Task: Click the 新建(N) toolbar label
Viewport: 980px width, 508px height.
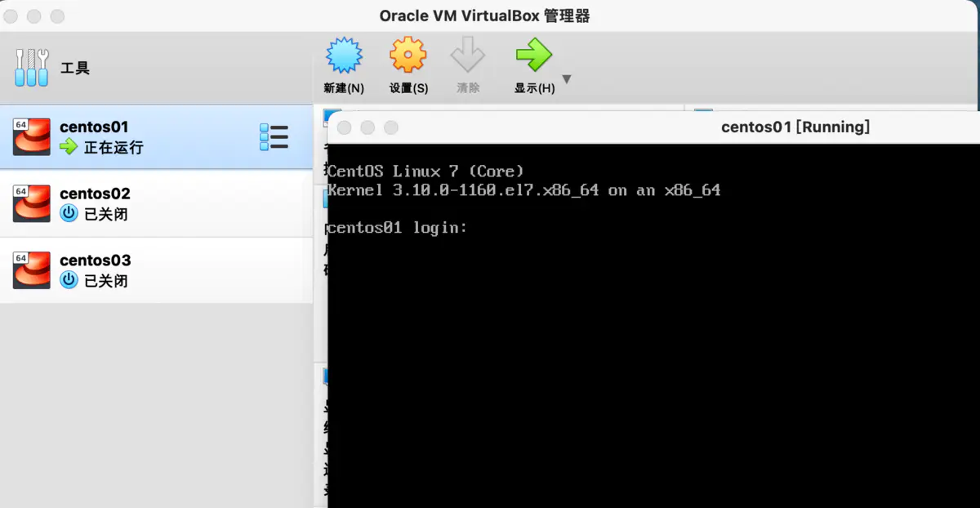Action: point(344,88)
